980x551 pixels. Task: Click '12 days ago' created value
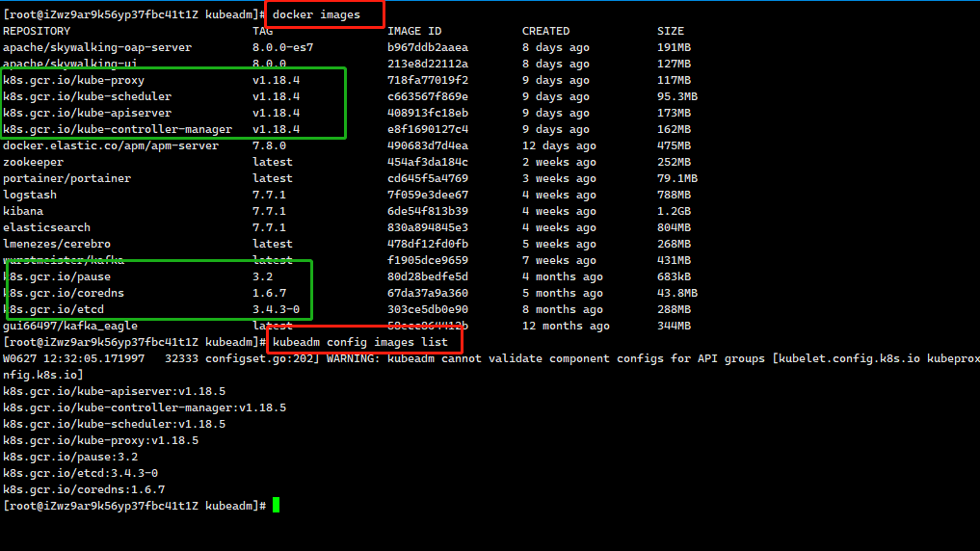click(x=559, y=145)
